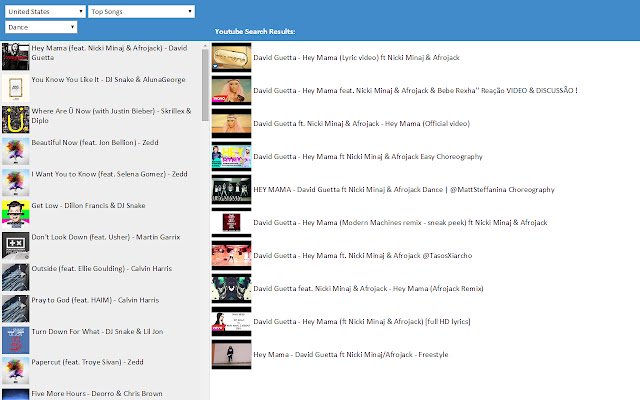
Task: Open Easy Choreography video thumbnail
Action: [231, 157]
